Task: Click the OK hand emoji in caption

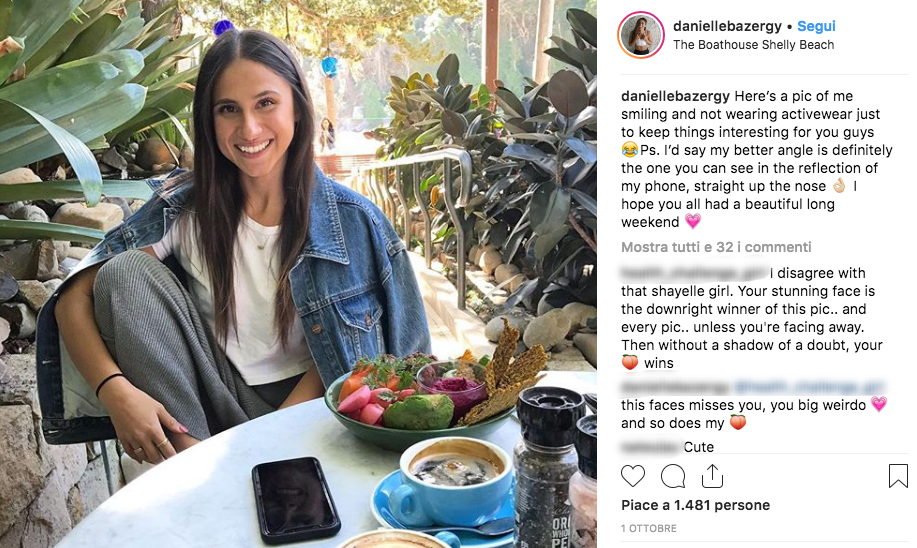Action: pos(839,186)
